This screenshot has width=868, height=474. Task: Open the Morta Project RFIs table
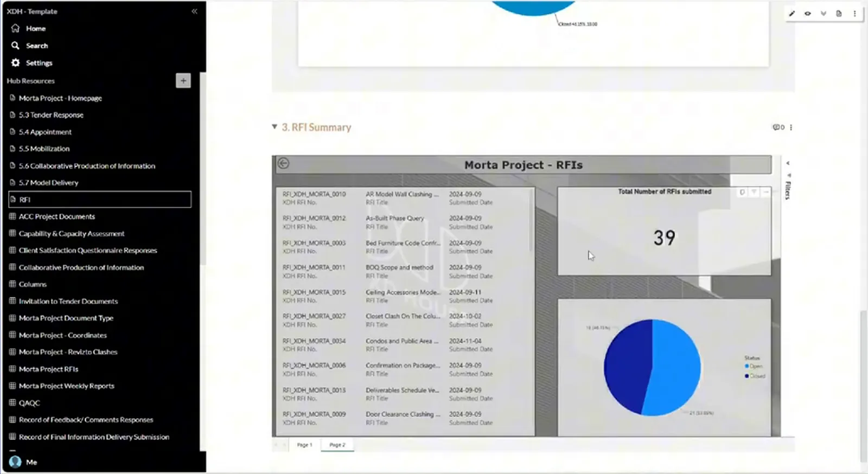click(48, 369)
